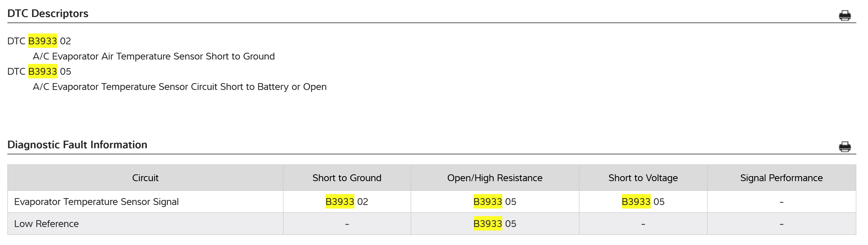Click the Short to Voltage column header
868x245 pixels.
643,178
